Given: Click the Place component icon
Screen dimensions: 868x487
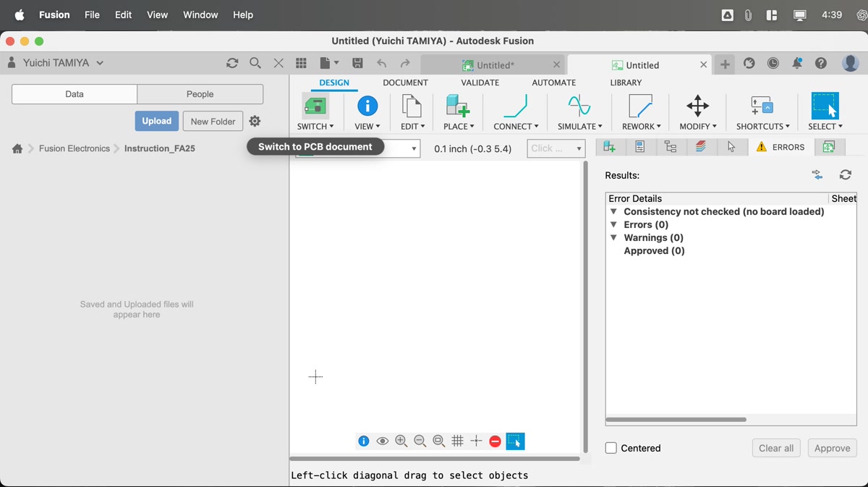Looking at the screenshot, I should [x=458, y=106].
